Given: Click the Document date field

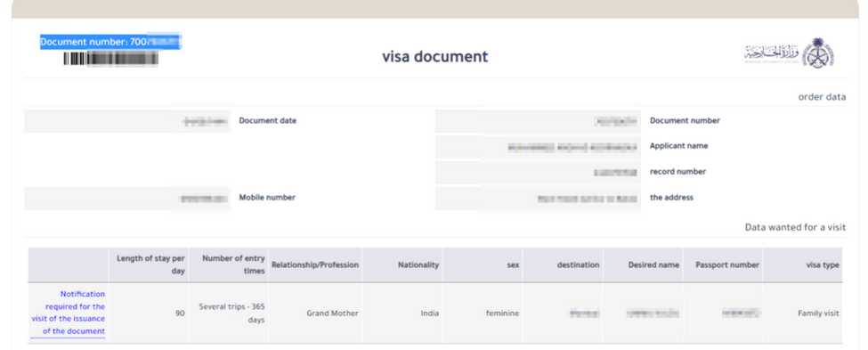Looking at the screenshot, I should [127, 121].
